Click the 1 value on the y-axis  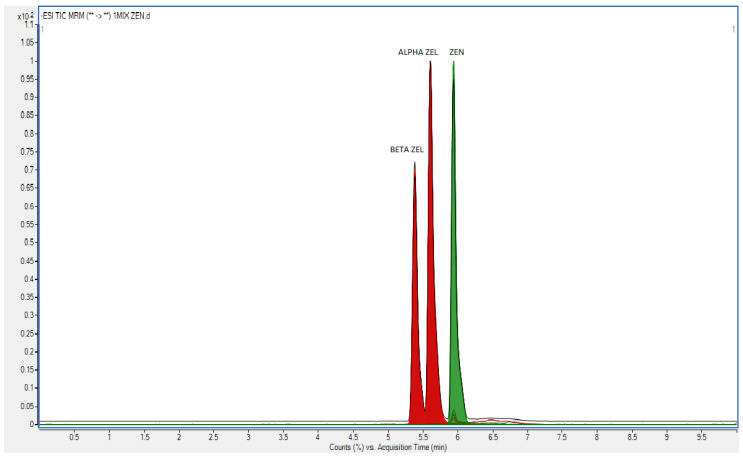[32, 61]
